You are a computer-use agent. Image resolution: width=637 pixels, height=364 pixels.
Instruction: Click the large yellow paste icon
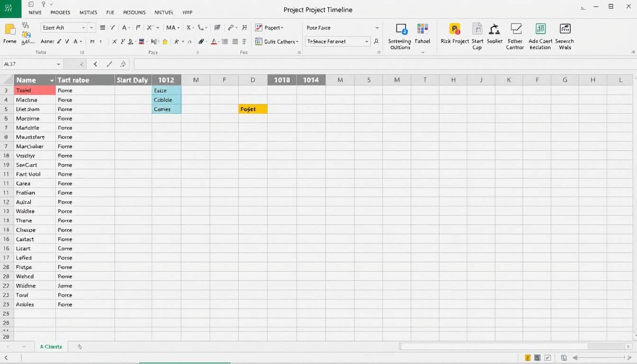coord(9,29)
